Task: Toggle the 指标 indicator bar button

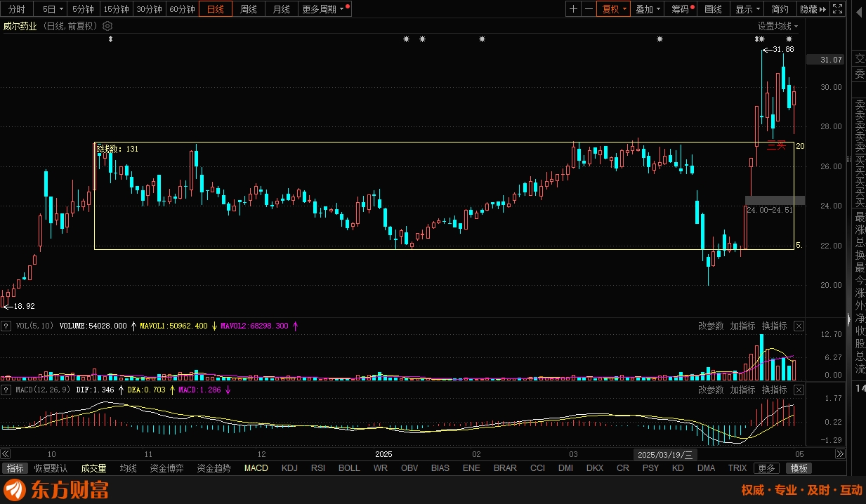Action: [x=15, y=468]
